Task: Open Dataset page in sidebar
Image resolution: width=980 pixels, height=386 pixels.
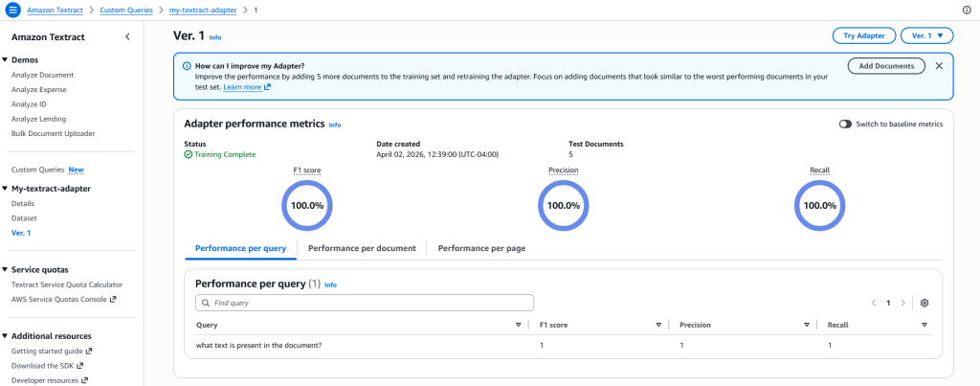Action: click(x=24, y=218)
